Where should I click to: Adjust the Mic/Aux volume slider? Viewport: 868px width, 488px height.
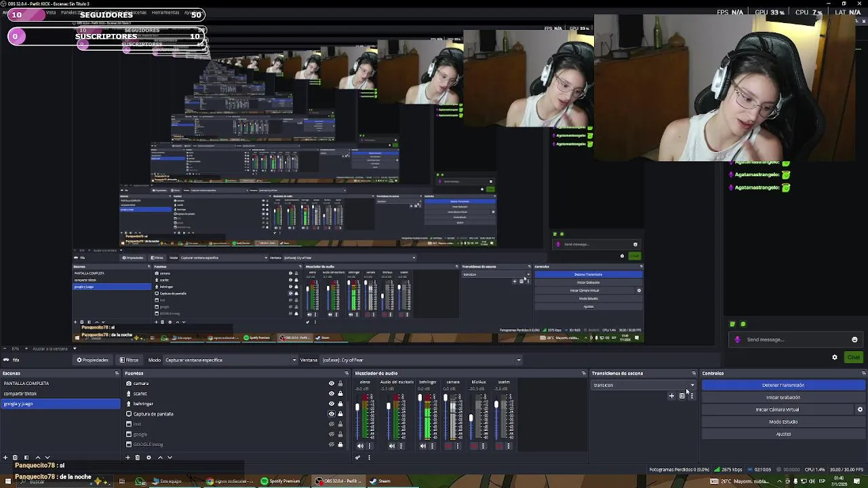471,418
